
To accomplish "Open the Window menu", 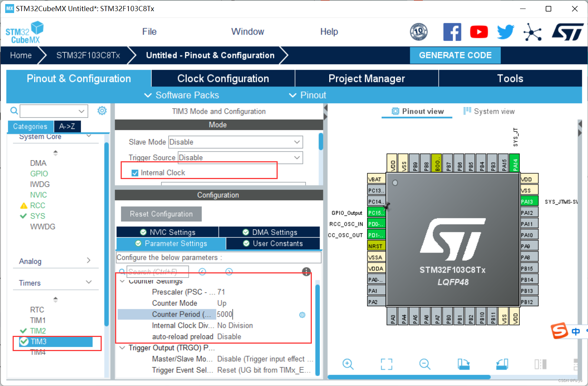I will click(x=248, y=32).
